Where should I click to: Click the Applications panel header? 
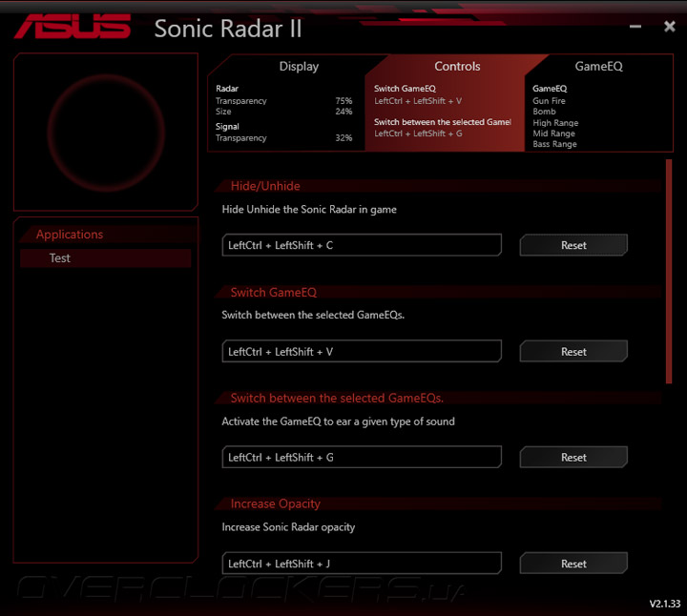point(70,235)
